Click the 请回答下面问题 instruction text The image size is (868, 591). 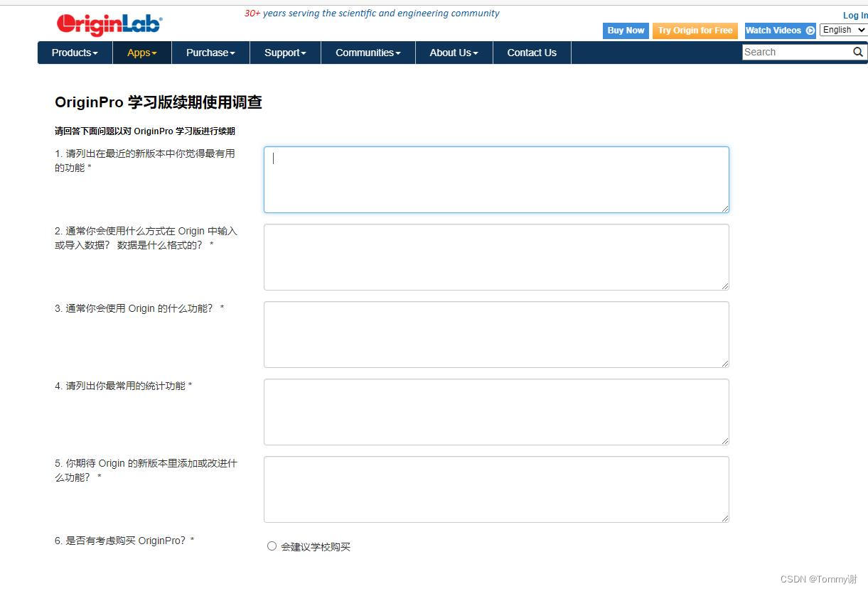pyautogui.click(x=145, y=131)
